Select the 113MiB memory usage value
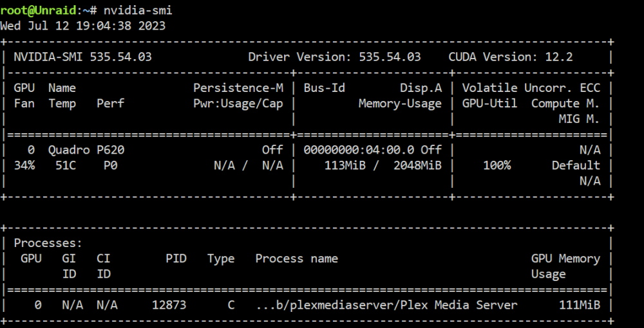 coord(345,166)
